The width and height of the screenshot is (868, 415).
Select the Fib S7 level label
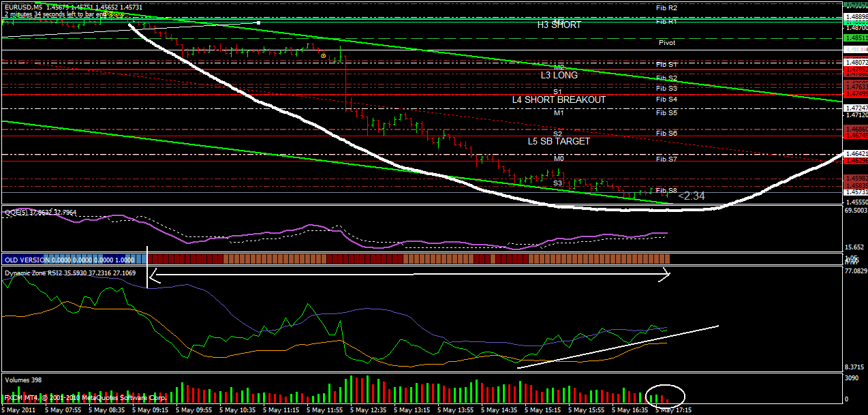[666, 159]
